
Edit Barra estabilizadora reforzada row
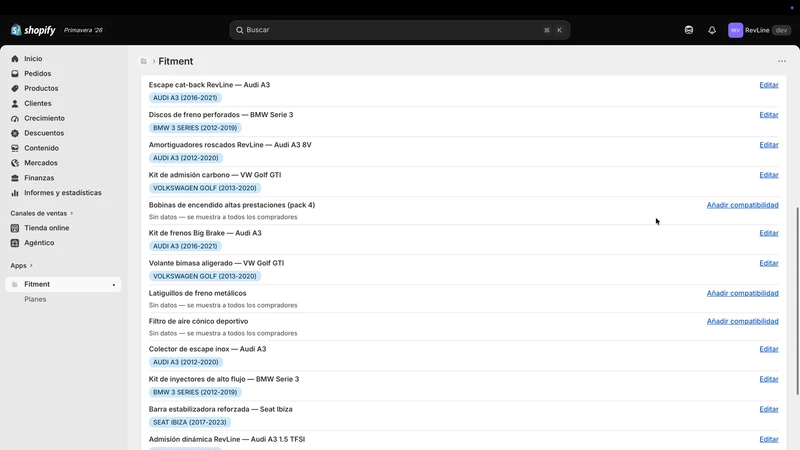(x=769, y=409)
